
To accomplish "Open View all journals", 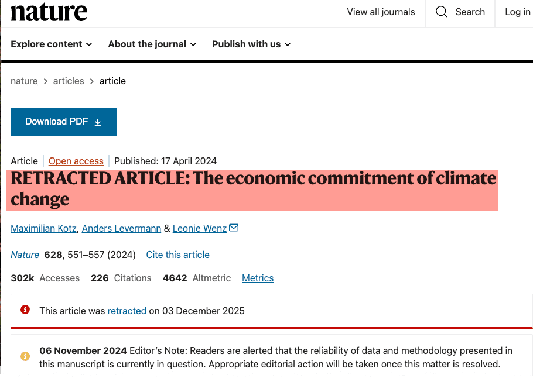I will 381,12.
